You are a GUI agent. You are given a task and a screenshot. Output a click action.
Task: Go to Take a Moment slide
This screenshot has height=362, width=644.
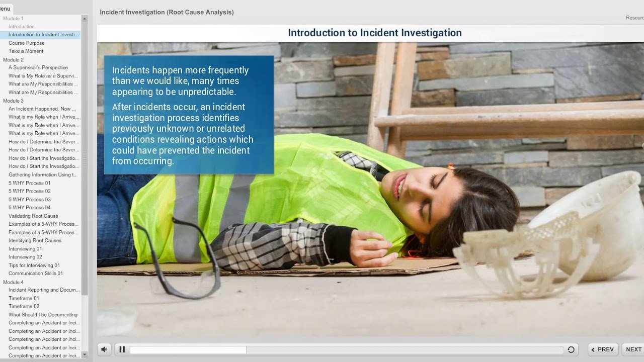tap(26, 51)
